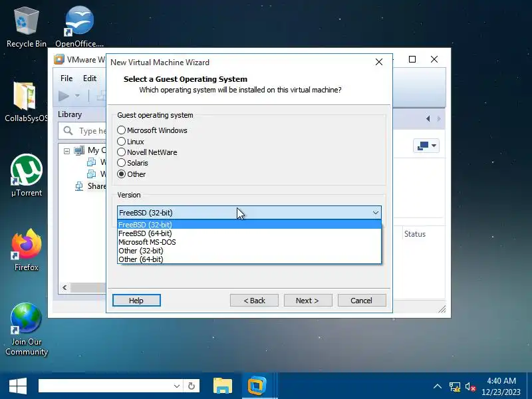532x399 pixels.
Task: Click the VMware app icon in title bar
Action: point(59,59)
